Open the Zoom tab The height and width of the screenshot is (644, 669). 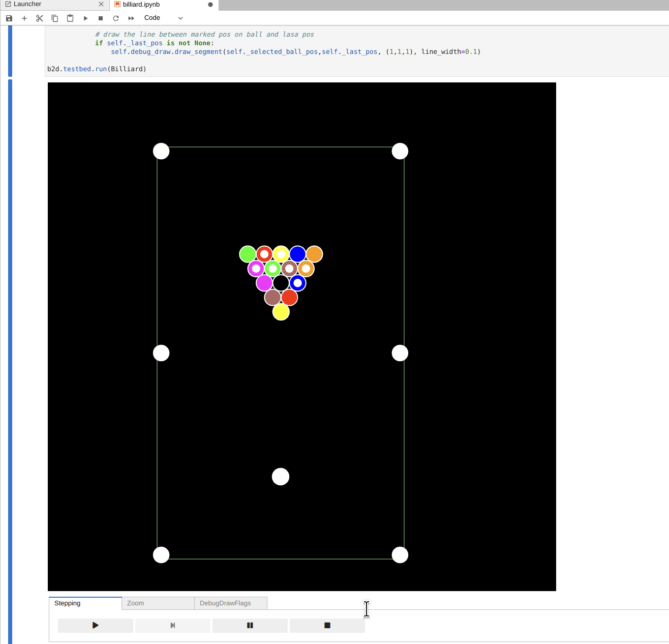(158, 603)
